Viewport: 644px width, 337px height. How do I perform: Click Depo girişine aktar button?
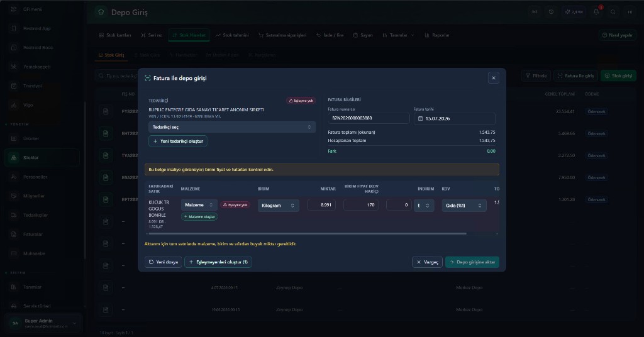[472, 262]
